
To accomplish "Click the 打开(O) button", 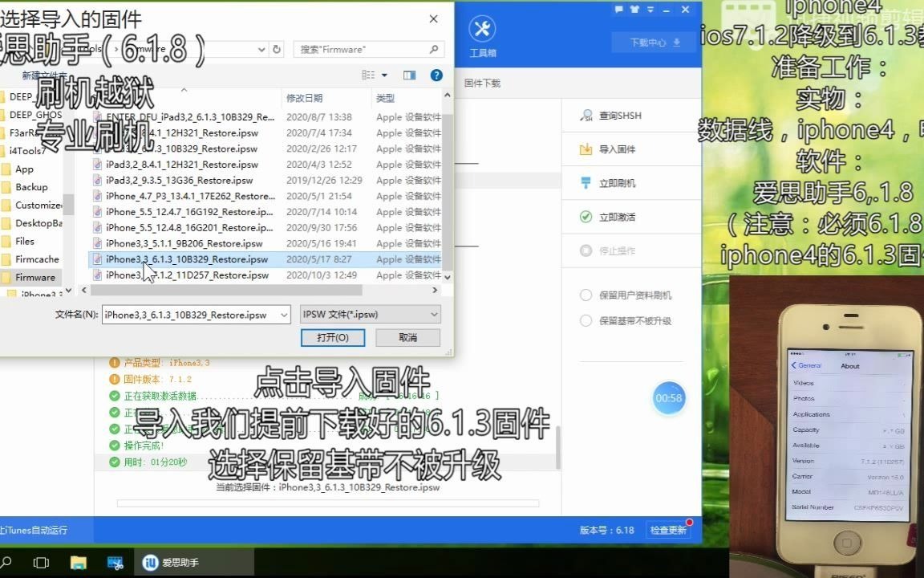I will click(x=333, y=337).
